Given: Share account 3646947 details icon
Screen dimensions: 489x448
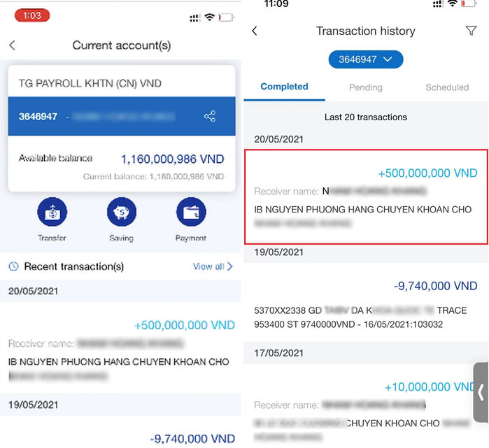Looking at the screenshot, I should point(210,116).
